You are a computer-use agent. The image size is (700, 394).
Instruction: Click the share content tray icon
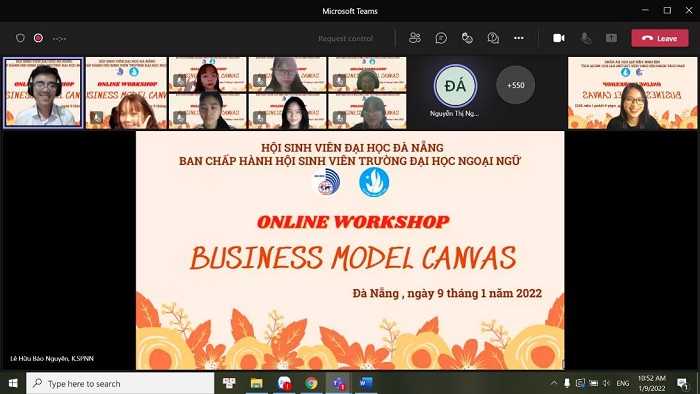click(612, 38)
